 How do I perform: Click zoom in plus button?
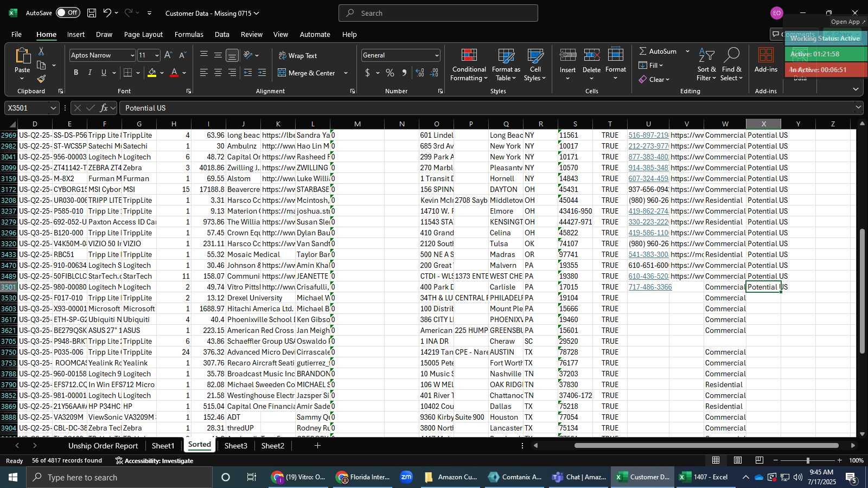pos(840,460)
